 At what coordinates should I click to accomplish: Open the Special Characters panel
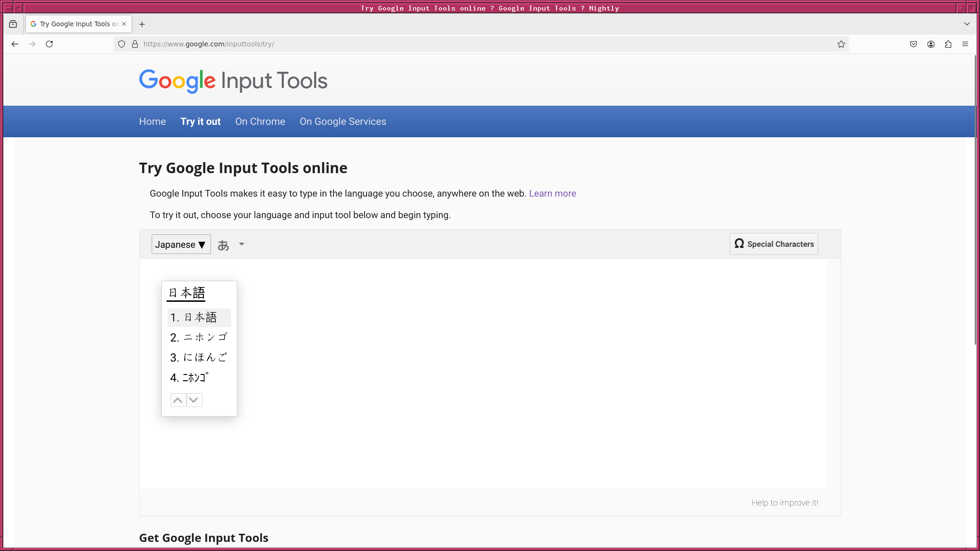(x=774, y=244)
